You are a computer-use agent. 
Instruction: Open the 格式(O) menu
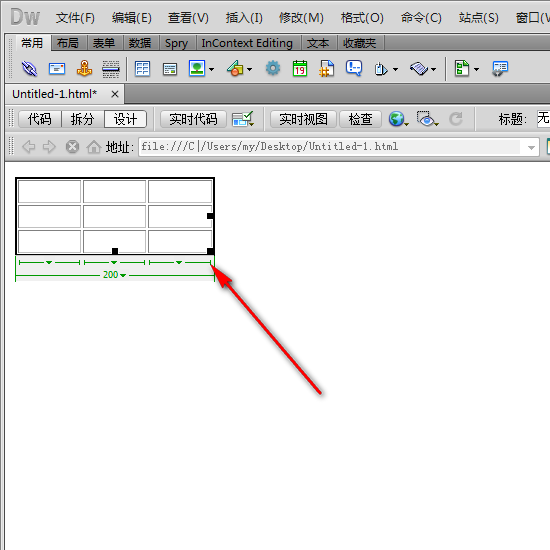(362, 18)
